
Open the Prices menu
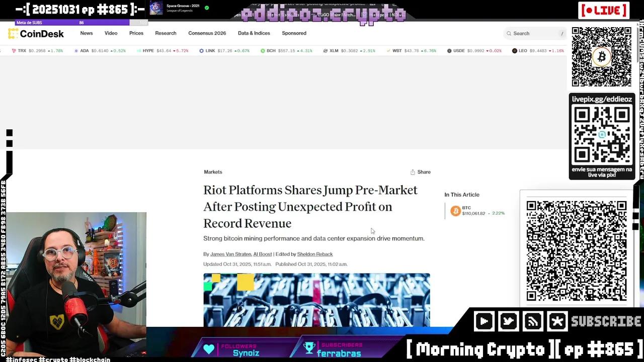click(136, 33)
